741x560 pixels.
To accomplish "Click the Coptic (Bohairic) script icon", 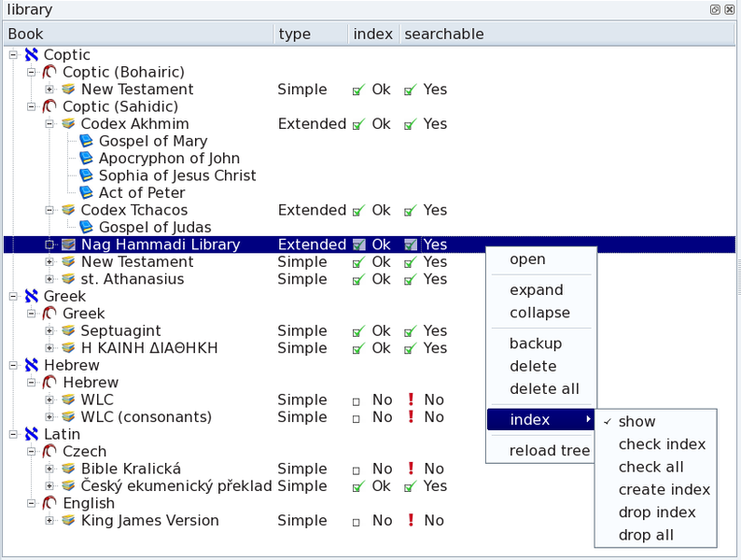I will coord(49,73).
